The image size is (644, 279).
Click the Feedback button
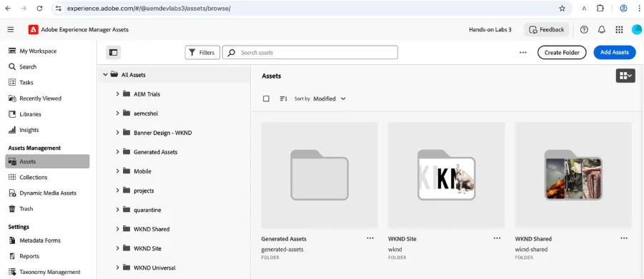click(x=547, y=29)
